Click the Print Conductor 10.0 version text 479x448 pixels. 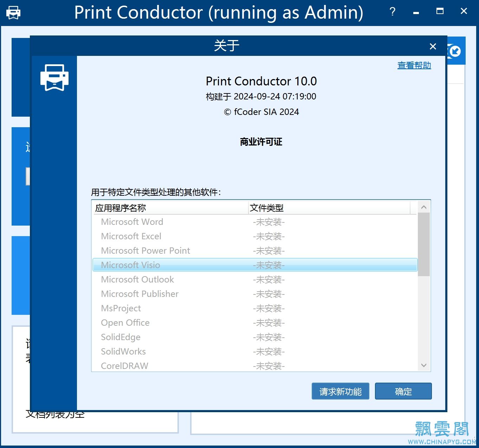point(261,81)
